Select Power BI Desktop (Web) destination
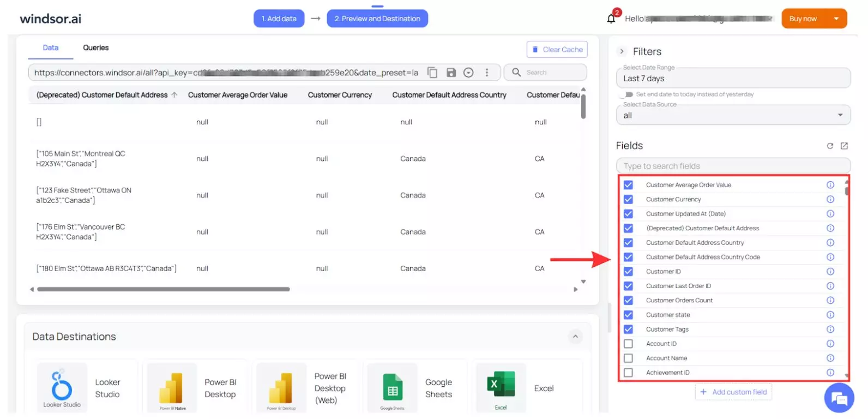This screenshot has height=419, width=868. [x=306, y=388]
